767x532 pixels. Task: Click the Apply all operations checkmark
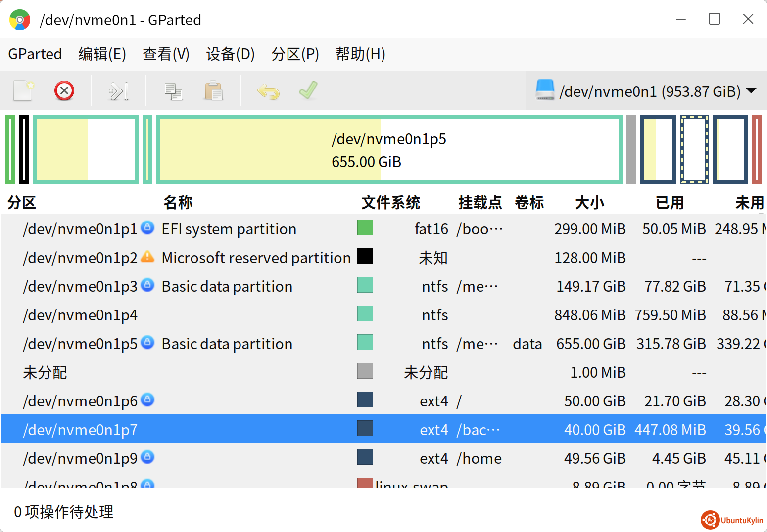308,90
